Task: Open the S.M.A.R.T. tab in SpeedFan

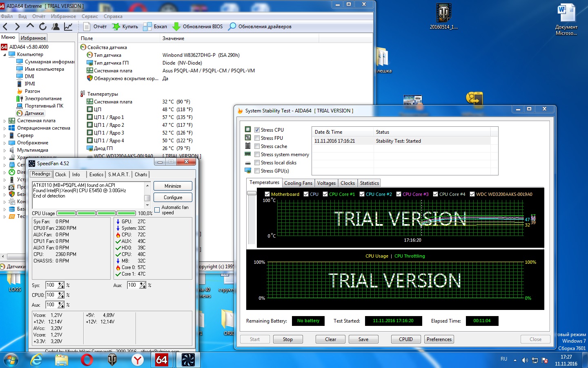Action: click(118, 175)
